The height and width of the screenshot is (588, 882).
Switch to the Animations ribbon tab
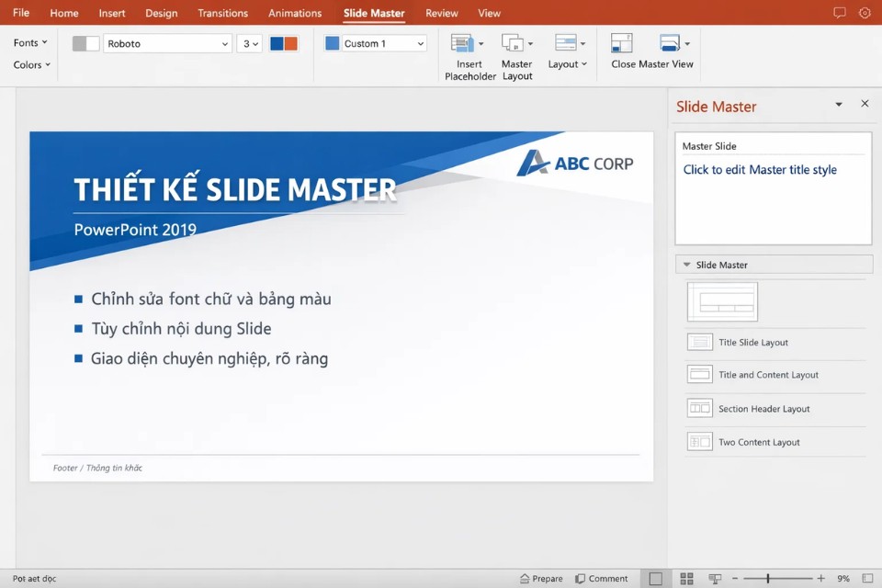click(294, 13)
